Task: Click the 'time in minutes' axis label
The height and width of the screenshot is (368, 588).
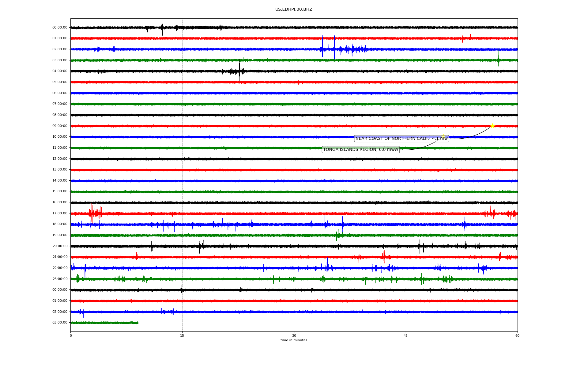Action: [x=294, y=340]
